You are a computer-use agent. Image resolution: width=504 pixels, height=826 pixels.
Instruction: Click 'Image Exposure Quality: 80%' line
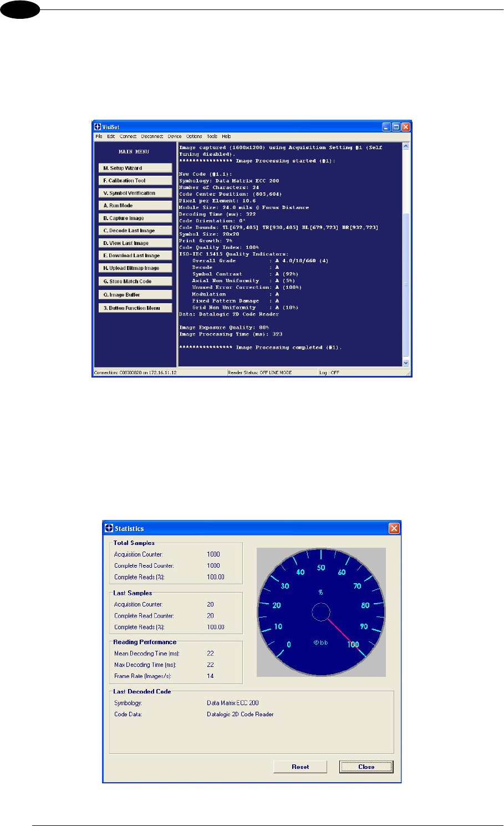(224, 328)
